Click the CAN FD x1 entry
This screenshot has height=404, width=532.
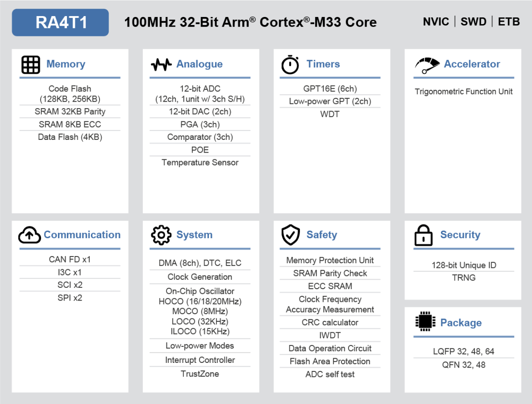[70, 259]
